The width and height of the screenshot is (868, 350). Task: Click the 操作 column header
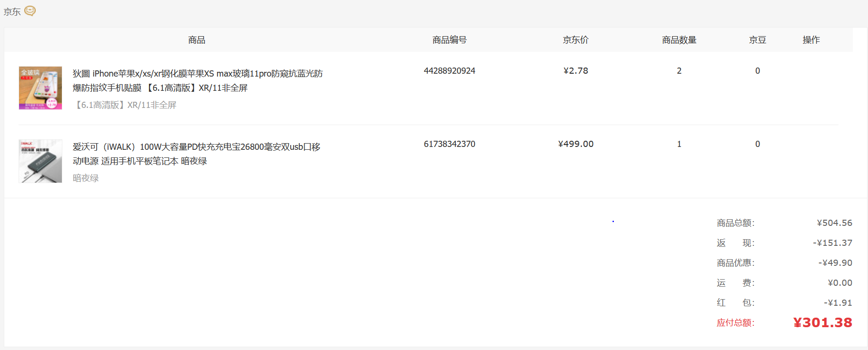[x=811, y=40]
